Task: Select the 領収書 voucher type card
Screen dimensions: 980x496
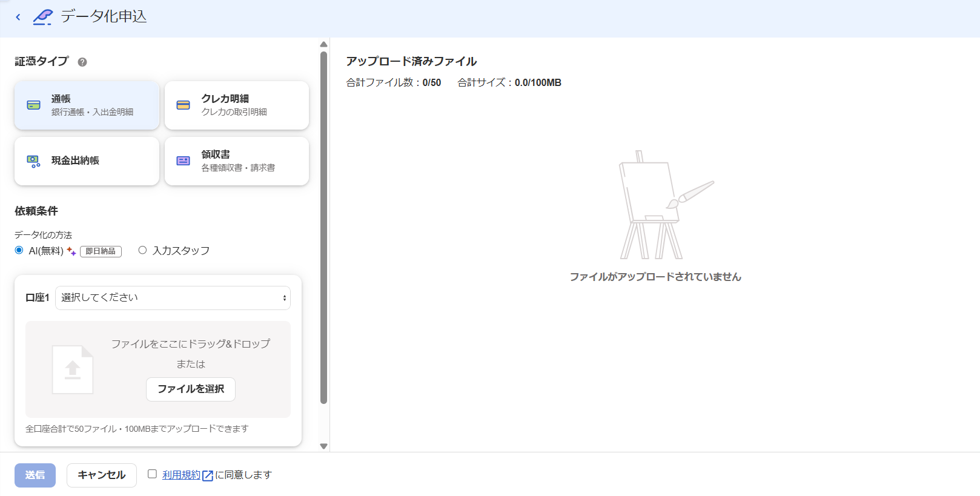Action: click(x=237, y=161)
